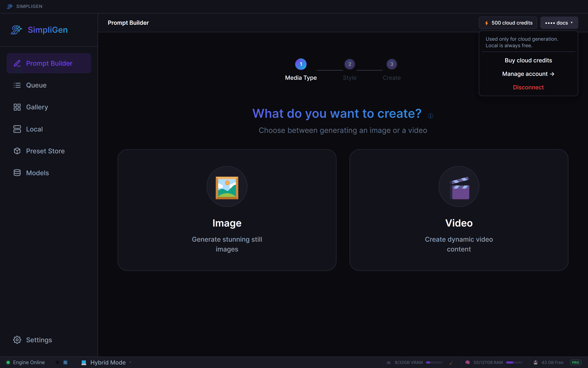Open the docs account dropdown

tap(559, 23)
